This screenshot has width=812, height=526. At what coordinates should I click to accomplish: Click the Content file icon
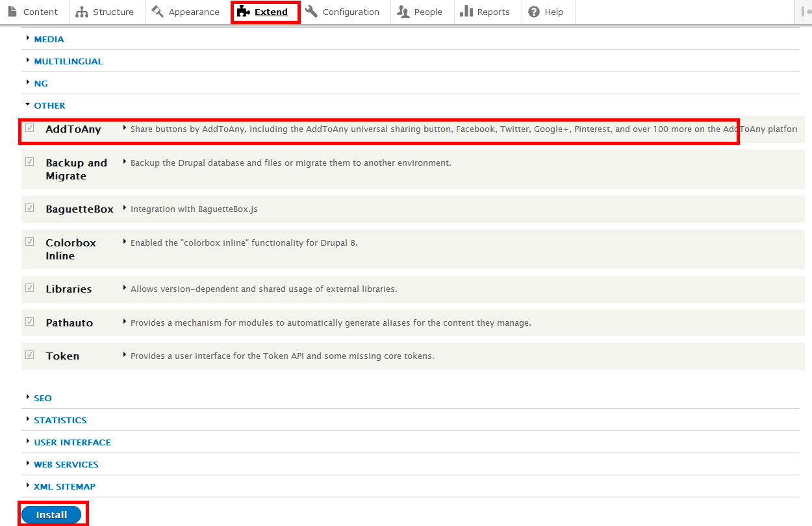(x=13, y=11)
